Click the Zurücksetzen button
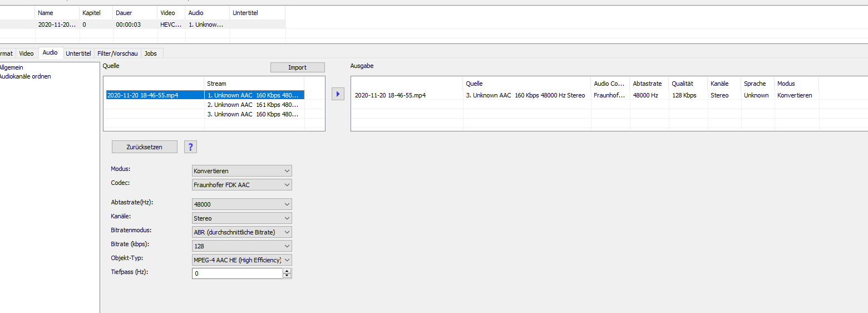Image resolution: width=868 pixels, height=313 pixels. click(x=145, y=147)
